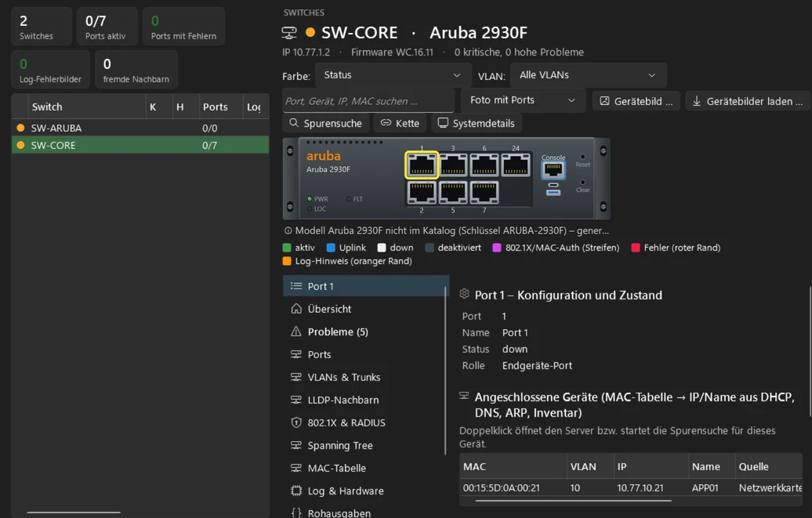812x518 pixels.
Task: Click the Gerätebild button
Action: click(x=636, y=101)
